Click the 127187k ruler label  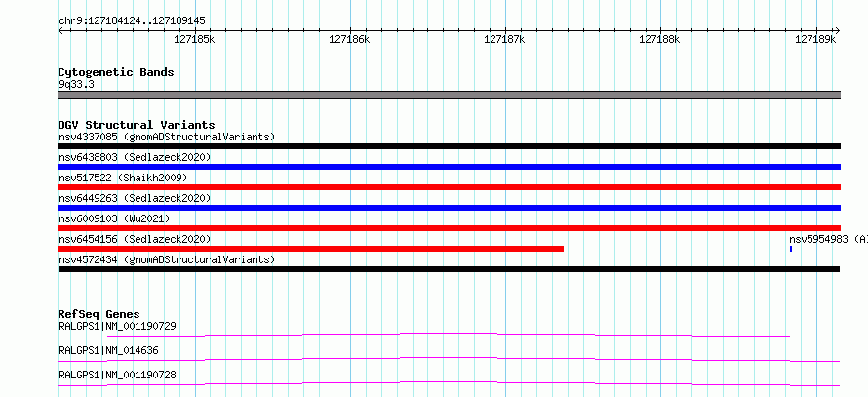pos(504,39)
